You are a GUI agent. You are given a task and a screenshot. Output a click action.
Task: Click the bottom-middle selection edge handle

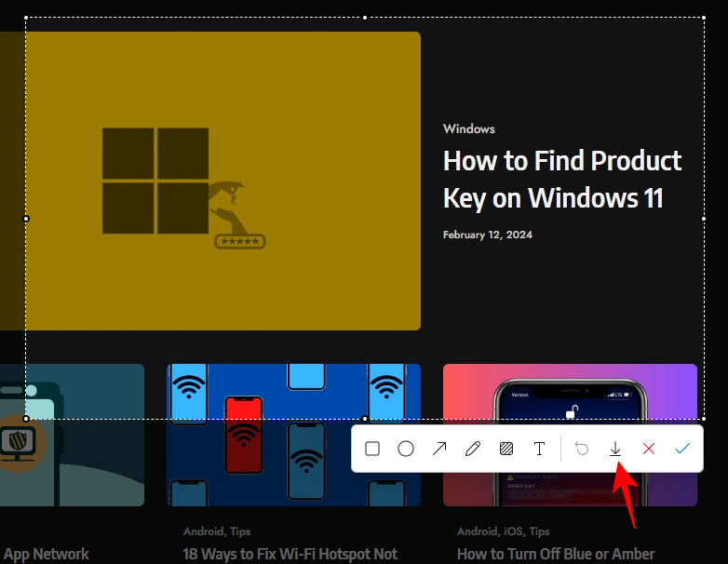(365, 419)
